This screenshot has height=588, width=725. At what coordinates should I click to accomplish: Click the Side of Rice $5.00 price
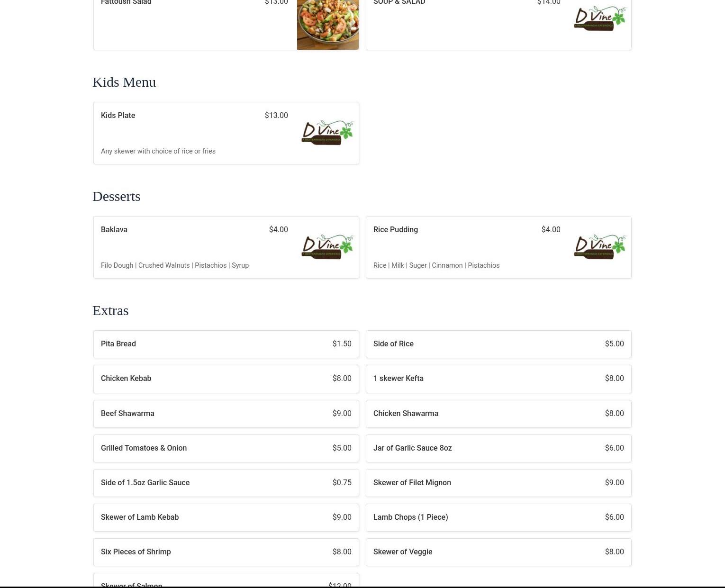pos(615,344)
